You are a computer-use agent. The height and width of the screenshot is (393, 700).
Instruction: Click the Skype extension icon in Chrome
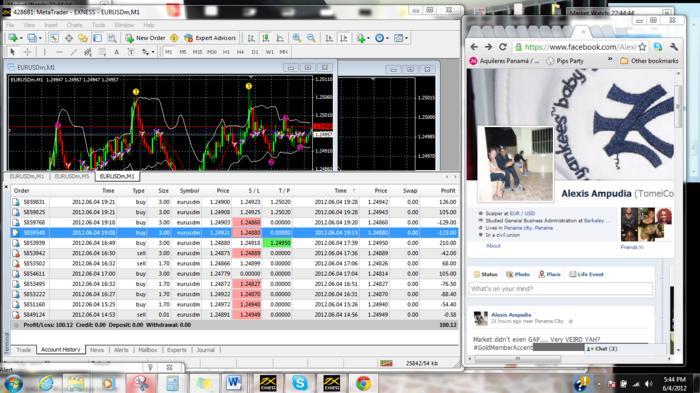pos(658,47)
